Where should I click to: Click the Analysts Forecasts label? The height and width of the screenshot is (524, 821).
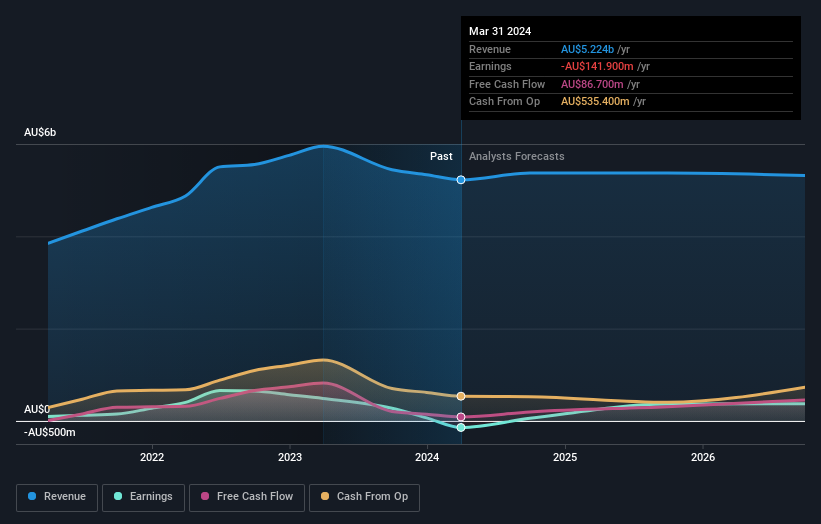(517, 156)
